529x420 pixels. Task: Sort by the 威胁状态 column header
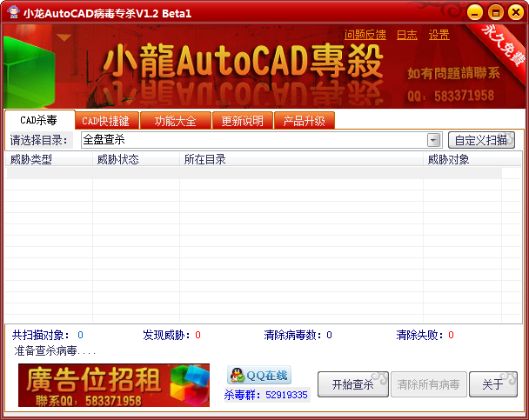(x=136, y=159)
